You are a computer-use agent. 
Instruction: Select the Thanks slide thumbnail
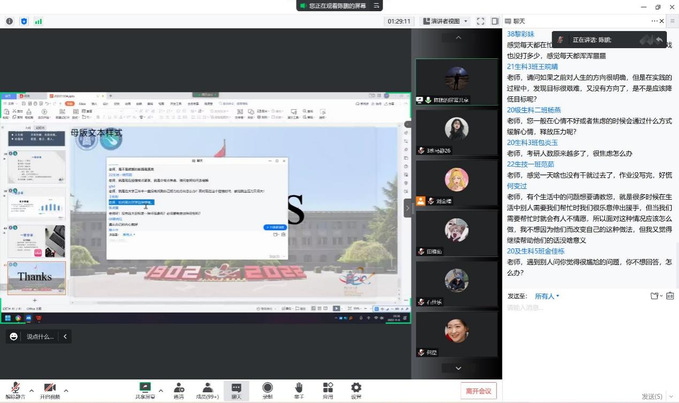pos(36,277)
